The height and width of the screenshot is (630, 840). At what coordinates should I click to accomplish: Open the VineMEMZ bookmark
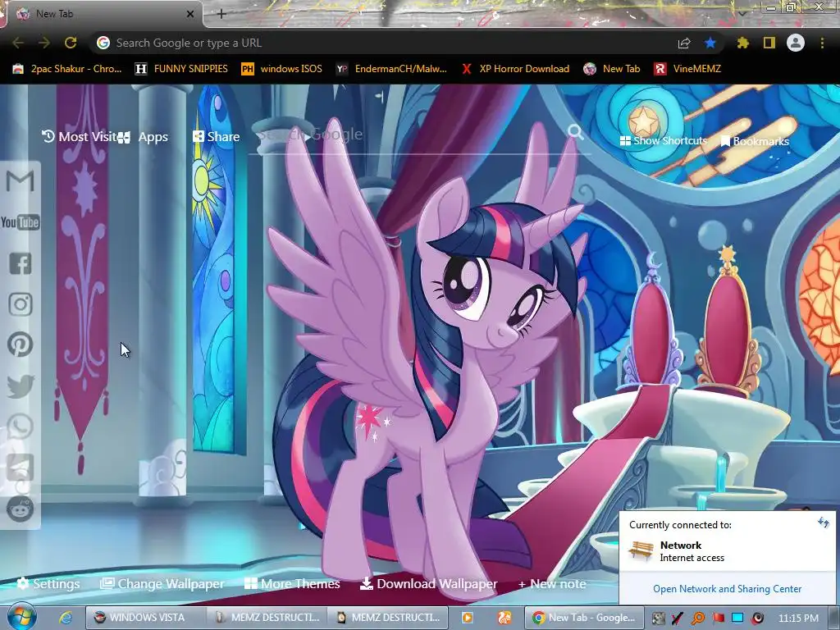pos(687,69)
